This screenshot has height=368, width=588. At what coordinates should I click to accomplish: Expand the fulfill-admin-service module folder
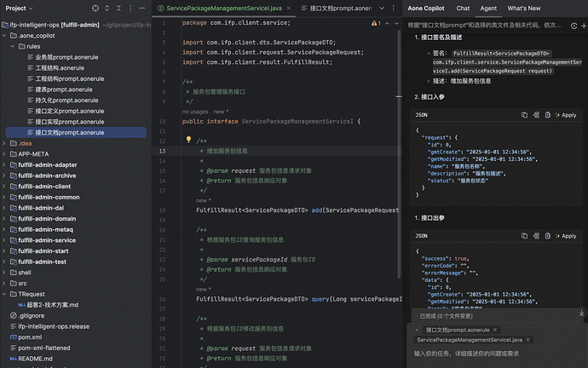(x=4, y=240)
